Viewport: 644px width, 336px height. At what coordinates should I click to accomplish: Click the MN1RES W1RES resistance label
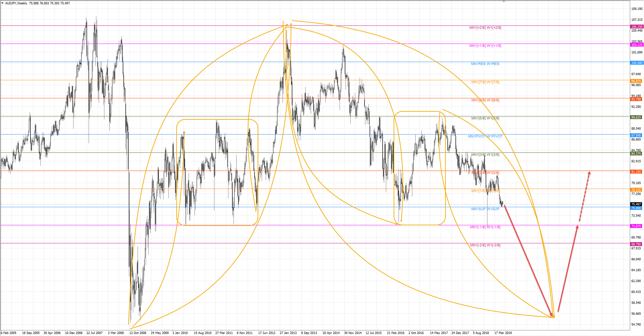coord(485,64)
